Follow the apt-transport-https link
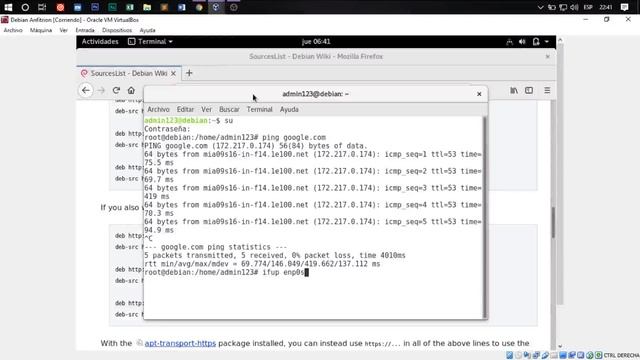Viewport: 640px width, 360px height. 180,343
